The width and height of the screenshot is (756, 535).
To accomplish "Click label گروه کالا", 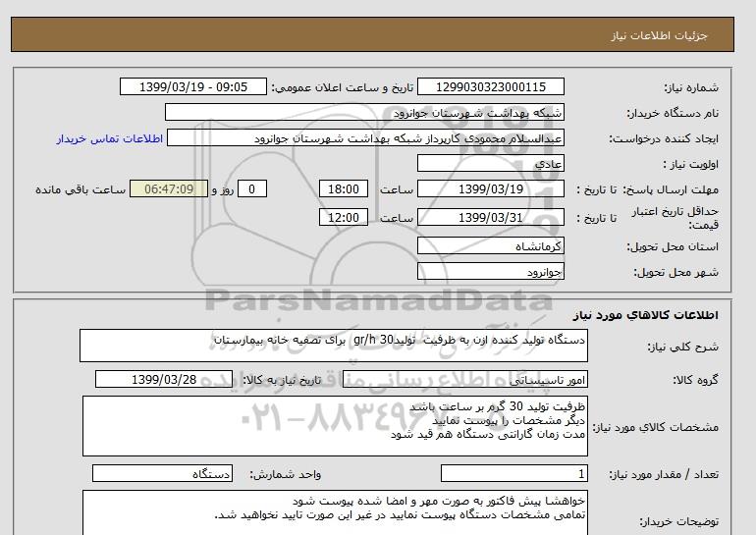I will [x=696, y=380].
